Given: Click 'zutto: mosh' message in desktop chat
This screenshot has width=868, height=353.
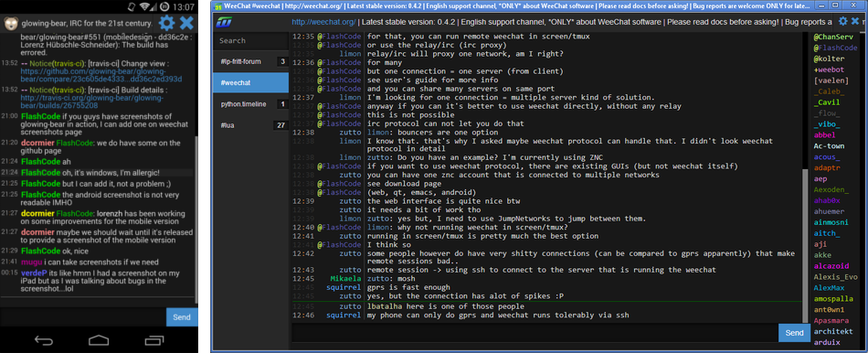Looking at the screenshot, I should coord(391,278).
